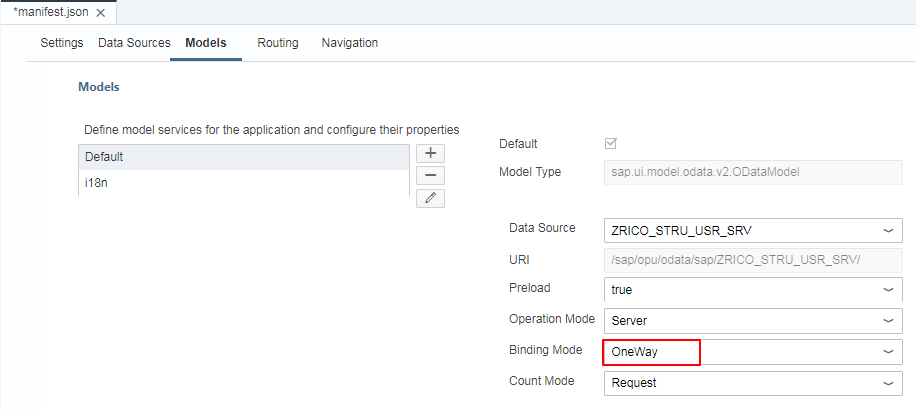Click the plus icon to add a model
The height and width of the screenshot is (410, 916).
tap(430, 153)
